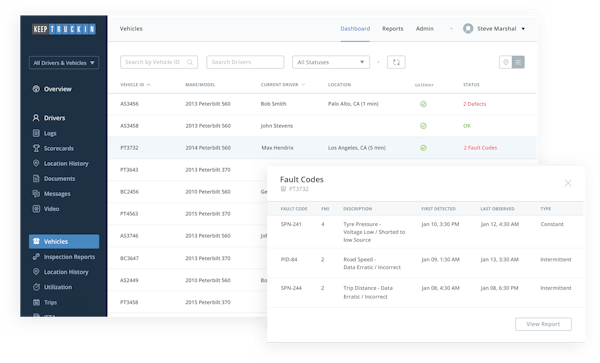Focus the Search by Vehicle ID field
Viewport: 600px width, 363px height.
[x=159, y=62]
